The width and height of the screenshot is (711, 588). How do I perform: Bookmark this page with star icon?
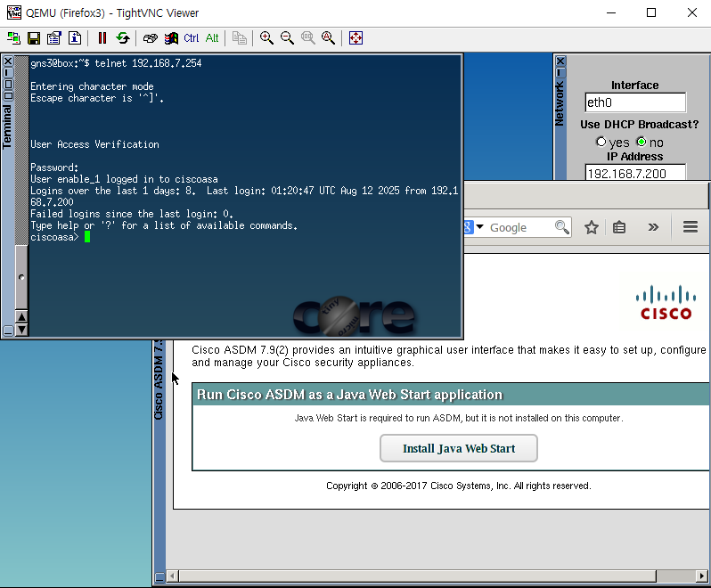point(592,227)
